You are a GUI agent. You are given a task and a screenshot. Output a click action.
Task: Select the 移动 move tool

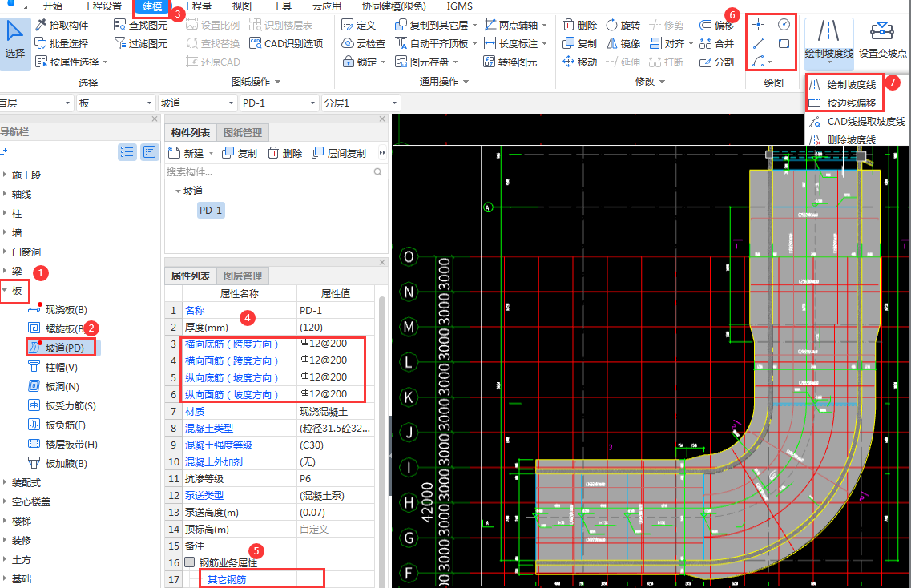(580, 62)
